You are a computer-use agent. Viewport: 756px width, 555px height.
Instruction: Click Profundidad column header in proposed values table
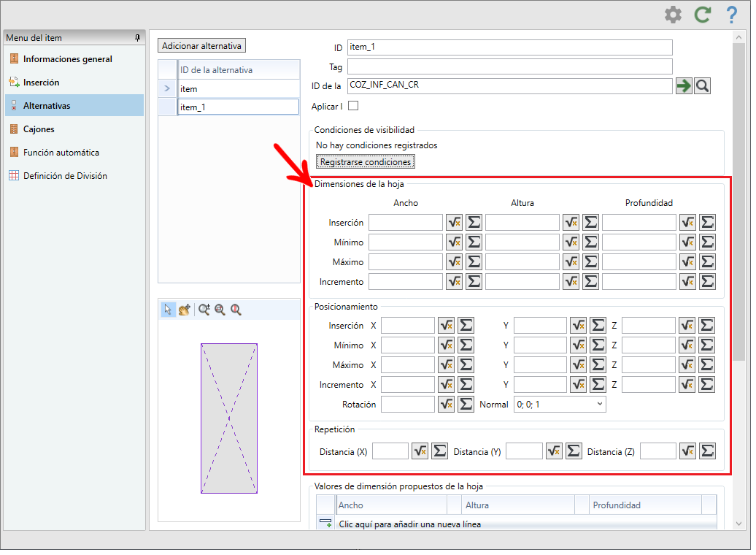[x=646, y=505]
